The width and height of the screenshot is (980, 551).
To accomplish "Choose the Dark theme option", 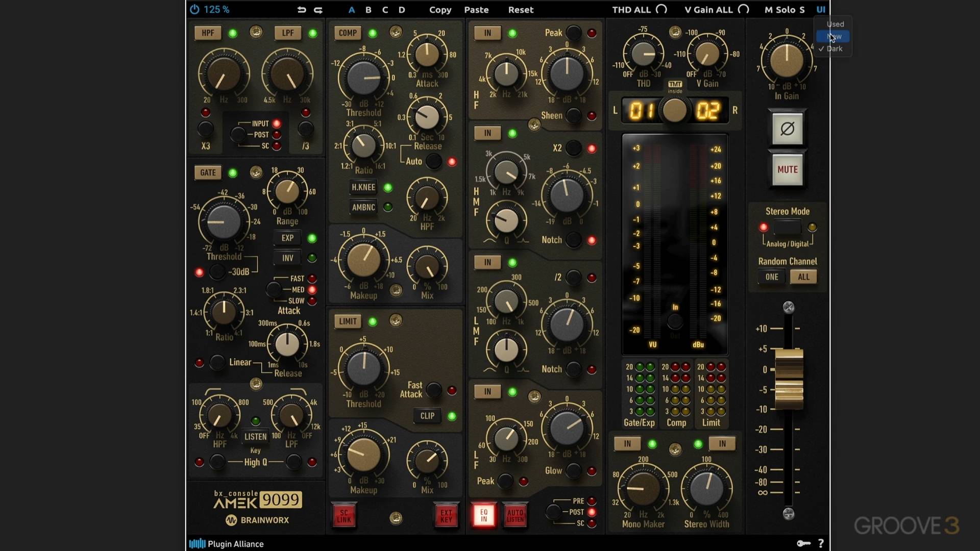I will [835, 48].
